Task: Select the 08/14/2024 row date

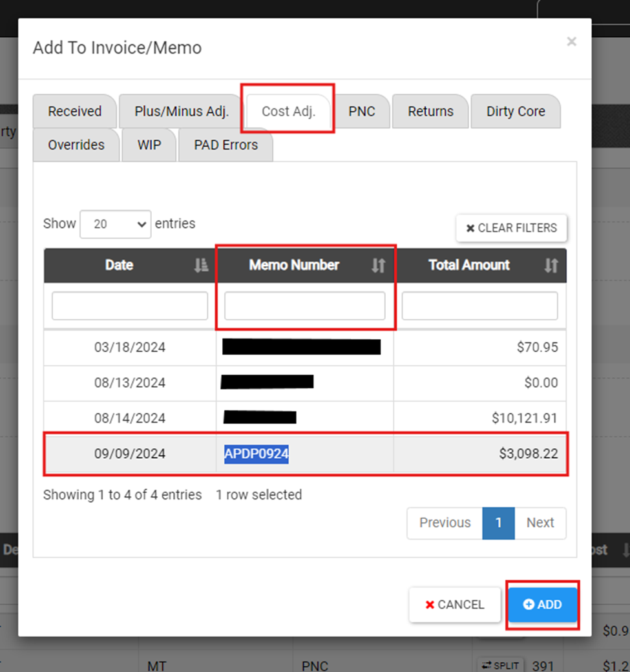Action: coord(130,418)
